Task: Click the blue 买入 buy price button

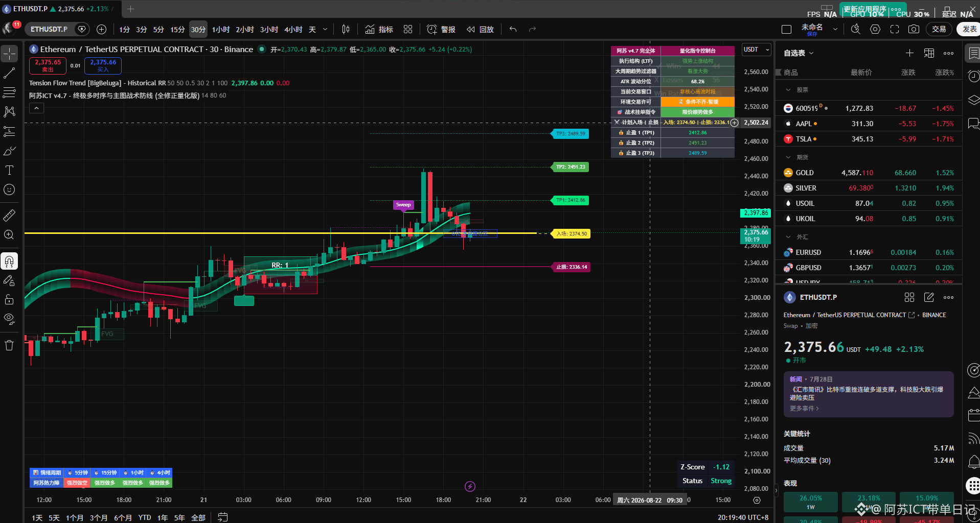Action: 103,65
